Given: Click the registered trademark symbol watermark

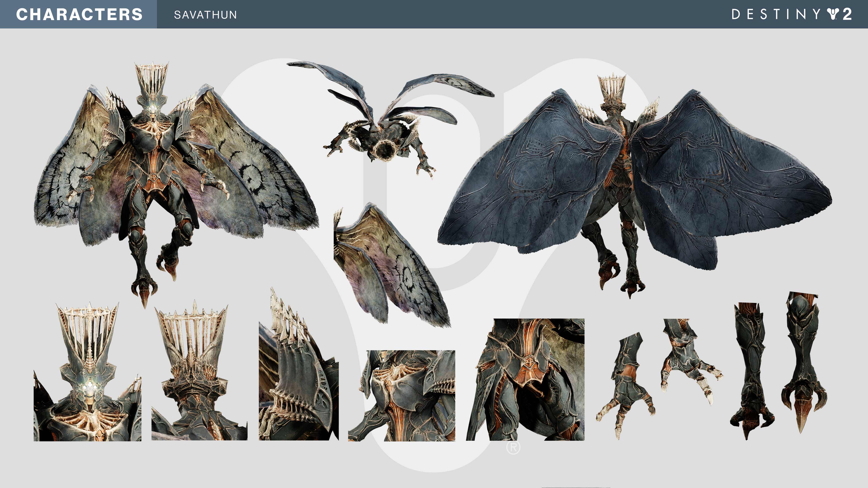Looking at the screenshot, I should pyautogui.click(x=513, y=448).
